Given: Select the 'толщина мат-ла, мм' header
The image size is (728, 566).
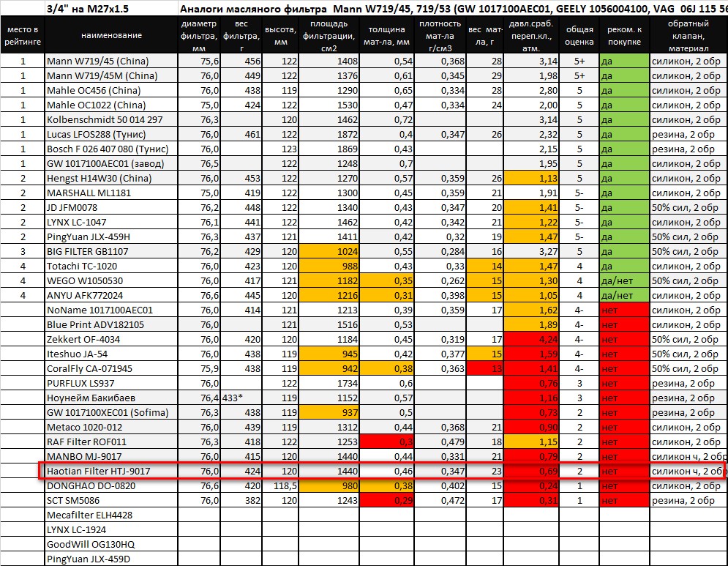Looking at the screenshot, I should click(x=386, y=35).
